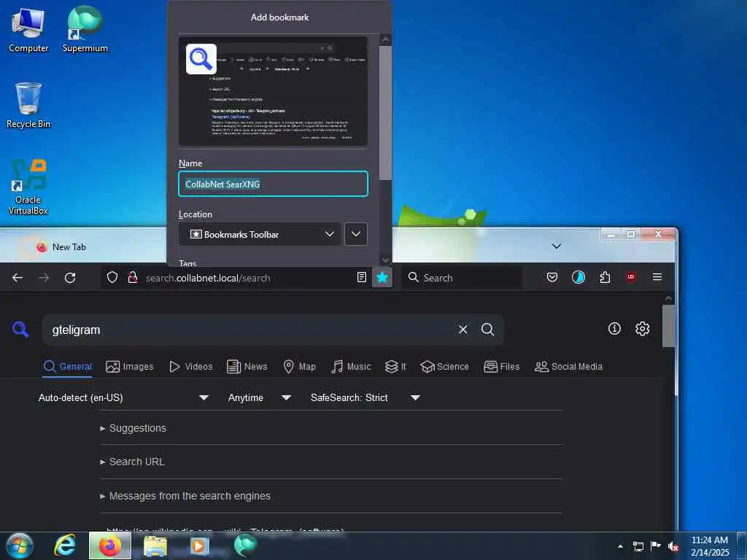
Task: Click the toolbar Search box
Action: (462, 278)
